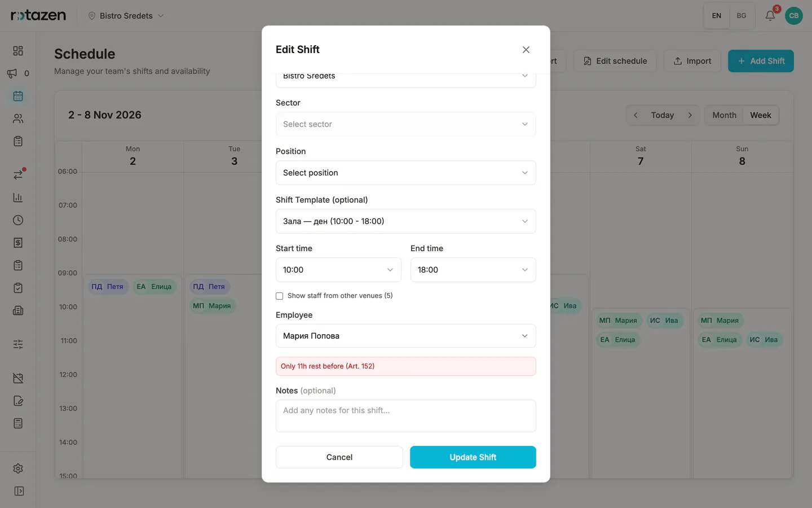
Task: Click Update Shift button
Action: 473,457
